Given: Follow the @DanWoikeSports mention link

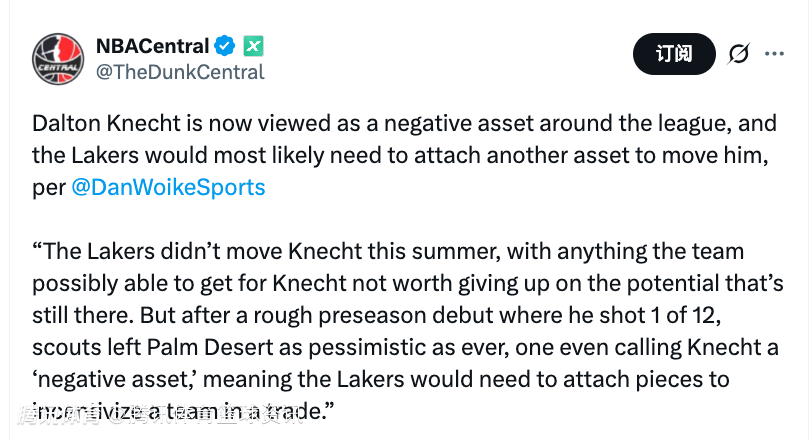Looking at the screenshot, I should coord(169,187).
